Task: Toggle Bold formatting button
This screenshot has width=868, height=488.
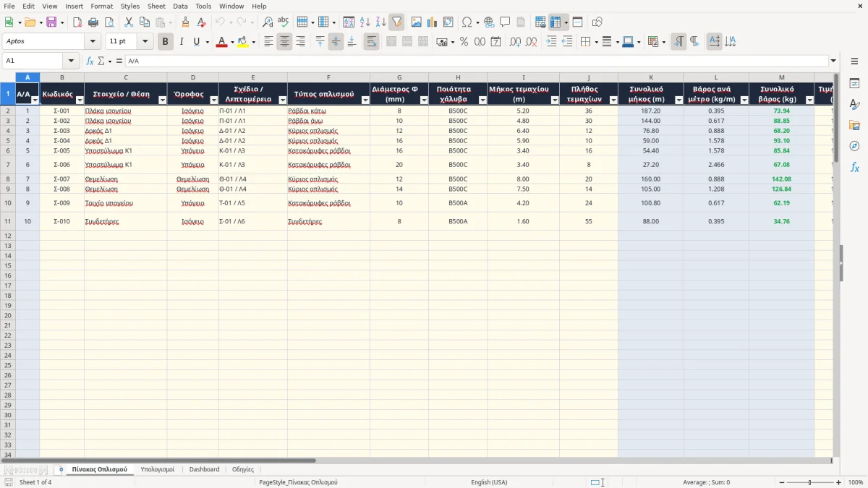Action: coord(165,42)
